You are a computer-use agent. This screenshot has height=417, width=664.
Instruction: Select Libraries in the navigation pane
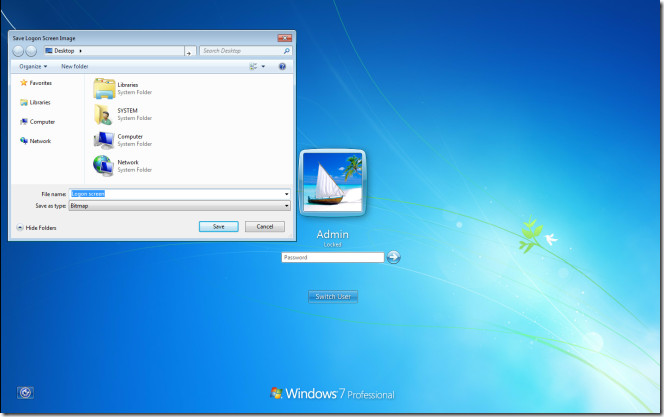[36, 102]
